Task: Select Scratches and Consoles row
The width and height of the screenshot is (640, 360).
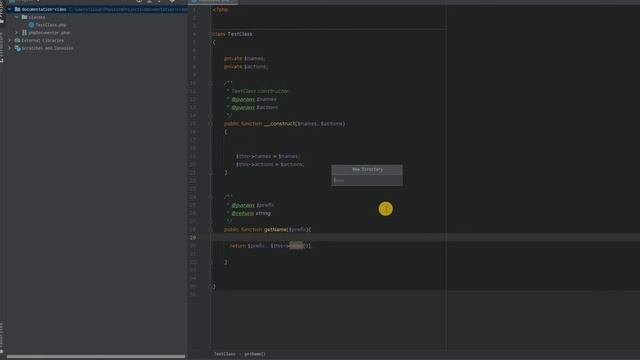Action: click(96, 48)
